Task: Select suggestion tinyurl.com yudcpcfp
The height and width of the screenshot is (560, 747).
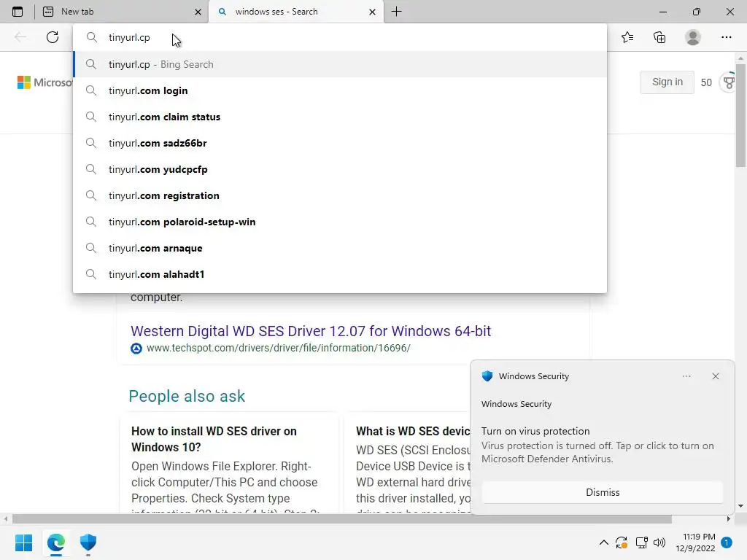Action: click(x=340, y=169)
